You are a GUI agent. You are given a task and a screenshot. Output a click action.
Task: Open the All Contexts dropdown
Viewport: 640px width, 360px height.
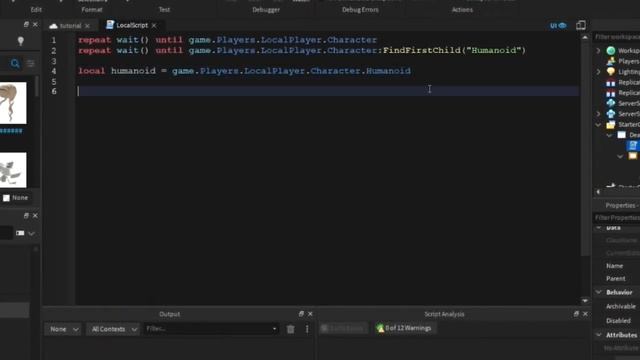tap(113, 329)
